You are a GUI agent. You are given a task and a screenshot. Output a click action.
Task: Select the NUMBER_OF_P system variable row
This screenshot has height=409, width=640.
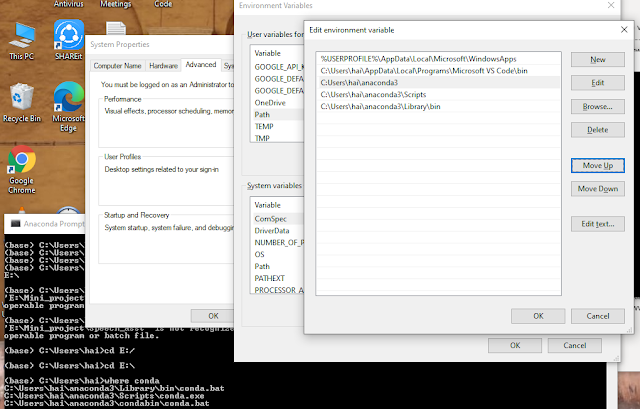tap(278, 242)
